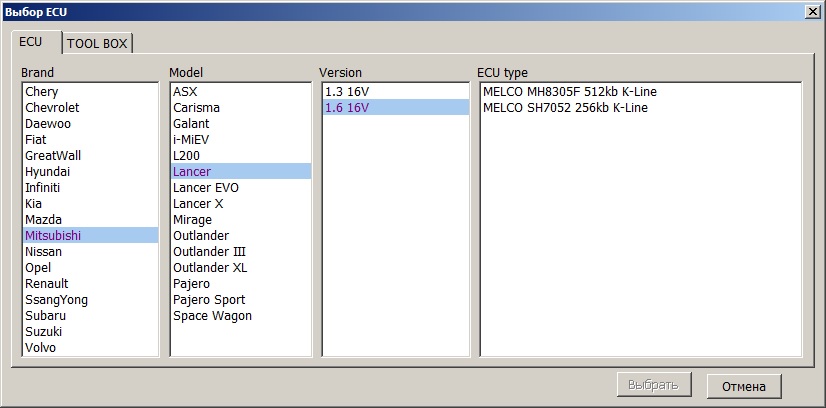This screenshot has width=826, height=408.
Task: Select Chevrolet brand
Action: (90, 107)
